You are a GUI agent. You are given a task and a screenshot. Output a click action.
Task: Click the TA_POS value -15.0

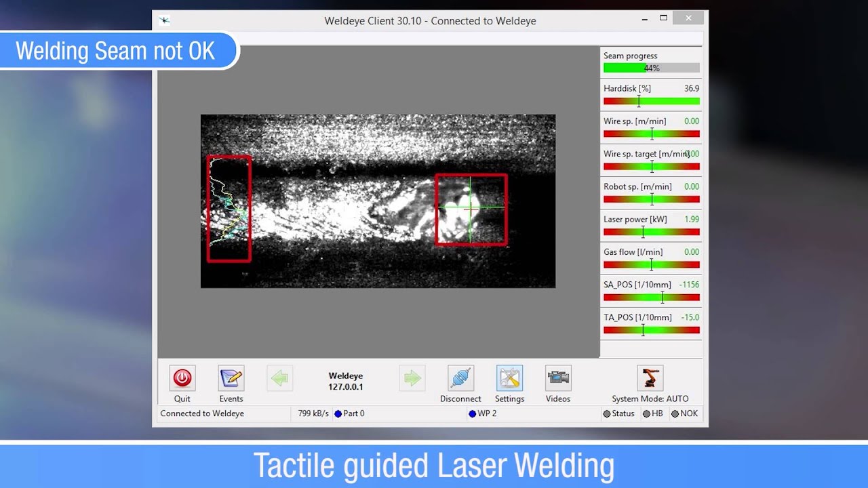(690, 317)
